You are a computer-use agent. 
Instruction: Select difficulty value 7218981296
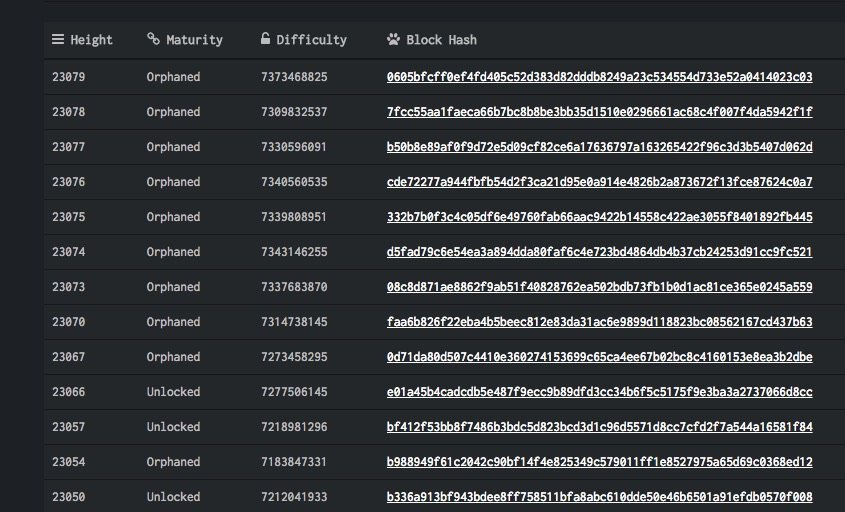(294, 427)
